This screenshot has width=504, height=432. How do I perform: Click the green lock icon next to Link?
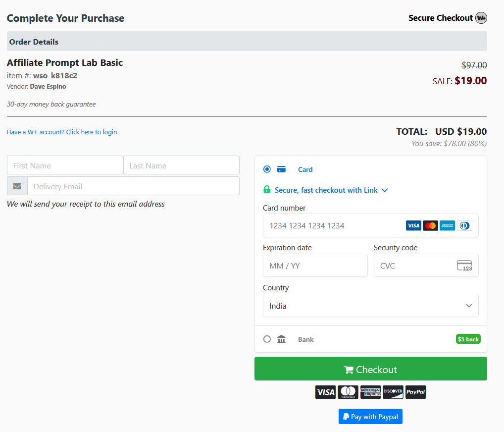267,190
